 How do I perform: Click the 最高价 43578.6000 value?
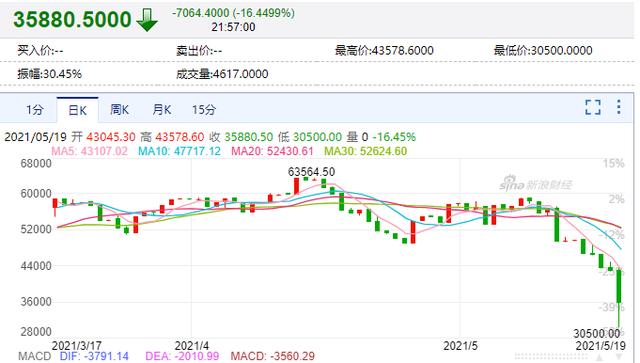pos(384,51)
